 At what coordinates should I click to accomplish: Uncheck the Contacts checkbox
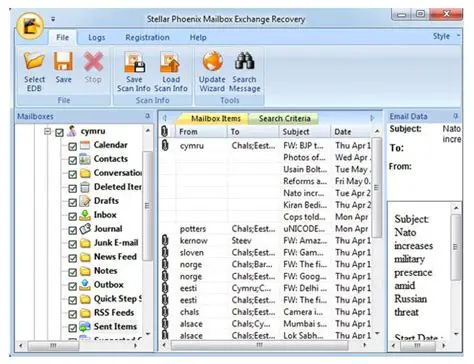(72, 160)
